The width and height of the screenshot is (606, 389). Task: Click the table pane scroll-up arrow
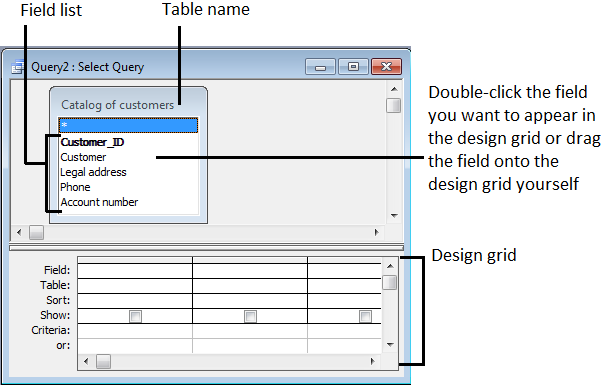click(x=394, y=89)
